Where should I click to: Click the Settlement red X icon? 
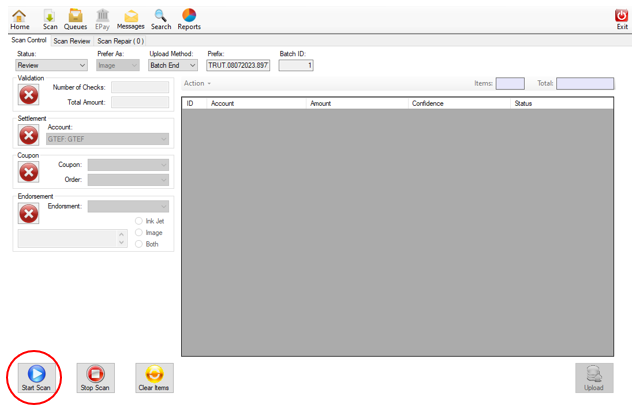[28, 135]
